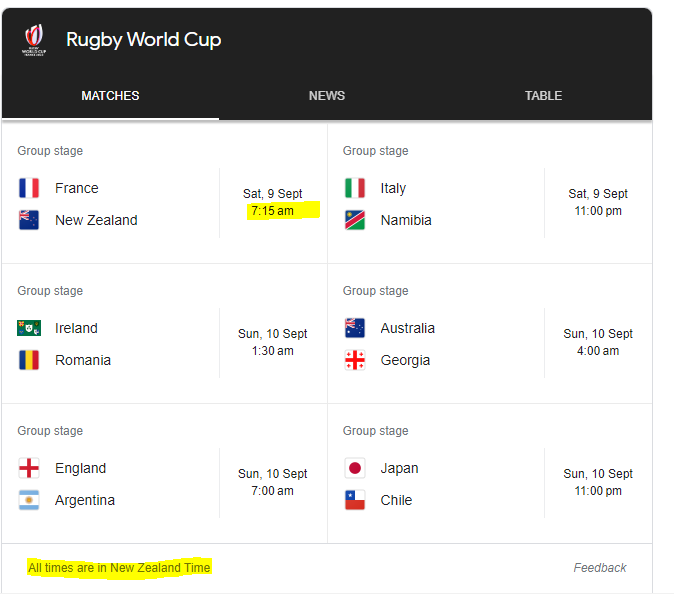Click the 'All times are in New Zealand Time' note

(119, 568)
